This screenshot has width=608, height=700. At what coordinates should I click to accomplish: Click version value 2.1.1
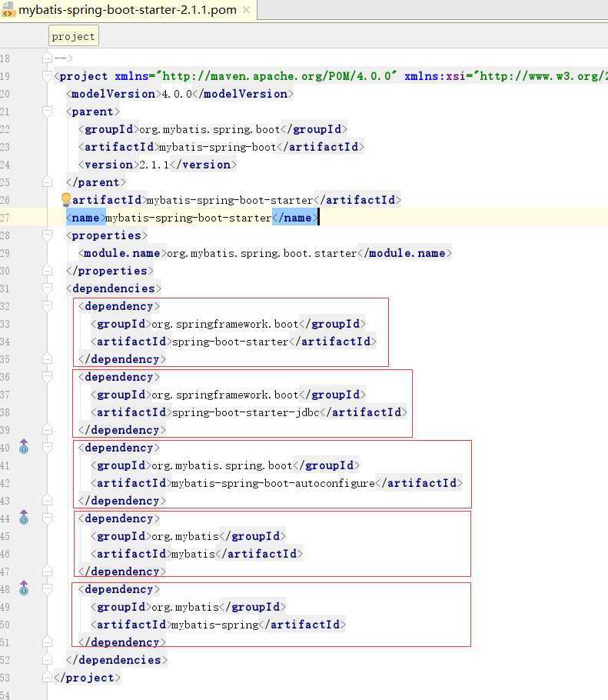click(x=154, y=165)
